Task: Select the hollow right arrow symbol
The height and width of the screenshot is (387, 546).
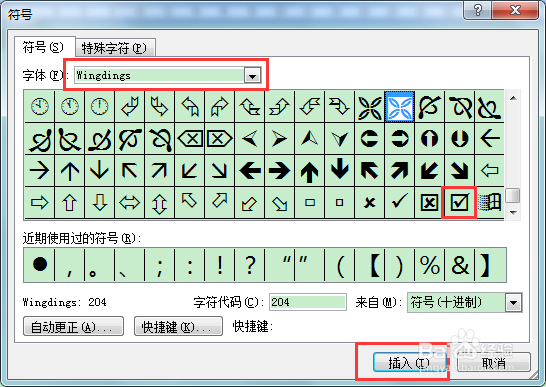Action: (39, 202)
